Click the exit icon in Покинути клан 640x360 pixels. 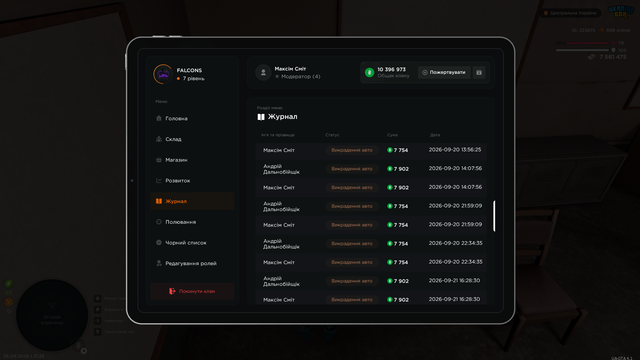coord(172,291)
